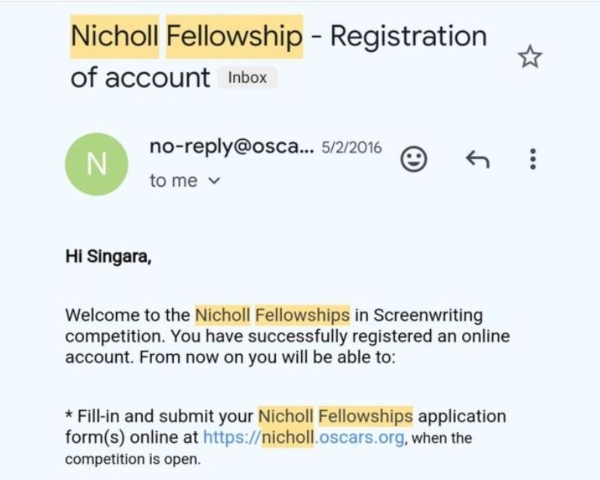
Task: Click the Inbox label chip
Action: (247, 78)
